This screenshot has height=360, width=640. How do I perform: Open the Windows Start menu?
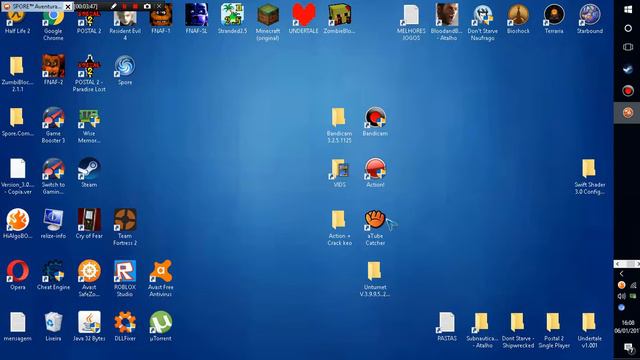[x=628, y=10]
